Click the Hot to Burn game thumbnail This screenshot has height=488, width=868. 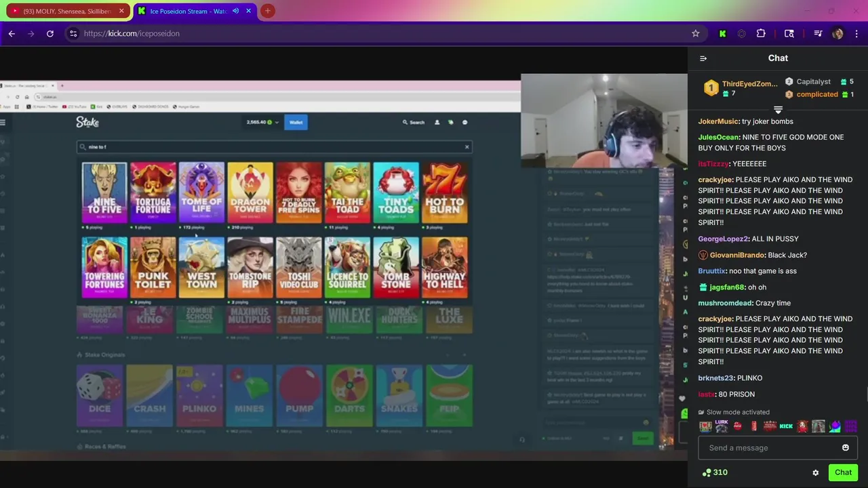pyautogui.click(x=445, y=192)
